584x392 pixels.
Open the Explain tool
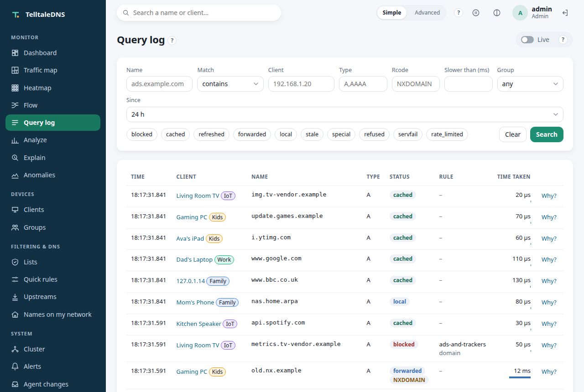(x=53, y=158)
